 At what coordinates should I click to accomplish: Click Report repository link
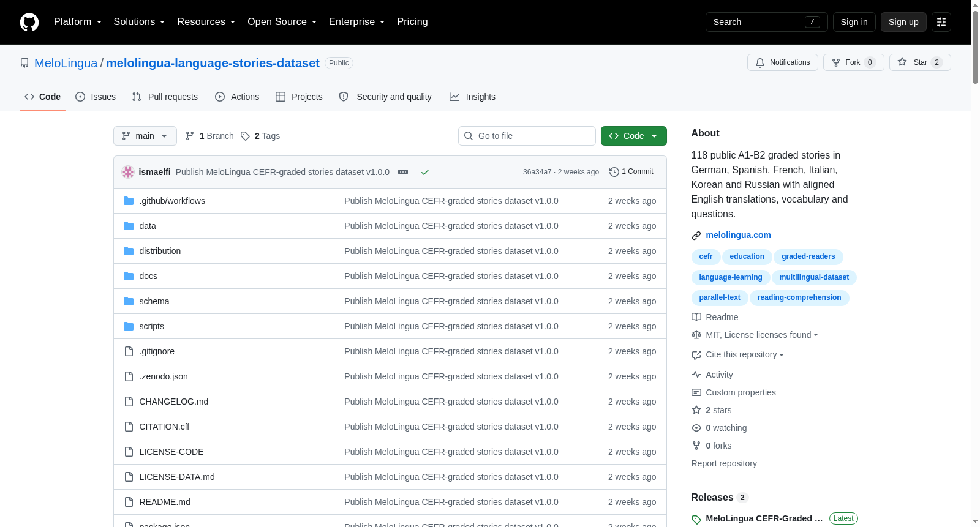point(724,463)
